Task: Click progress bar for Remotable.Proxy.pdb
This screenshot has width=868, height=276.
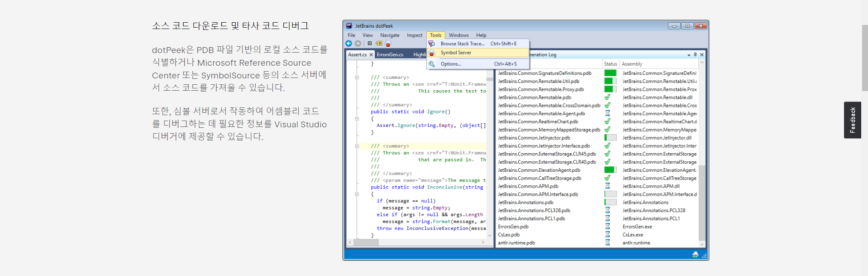Action: point(610,89)
